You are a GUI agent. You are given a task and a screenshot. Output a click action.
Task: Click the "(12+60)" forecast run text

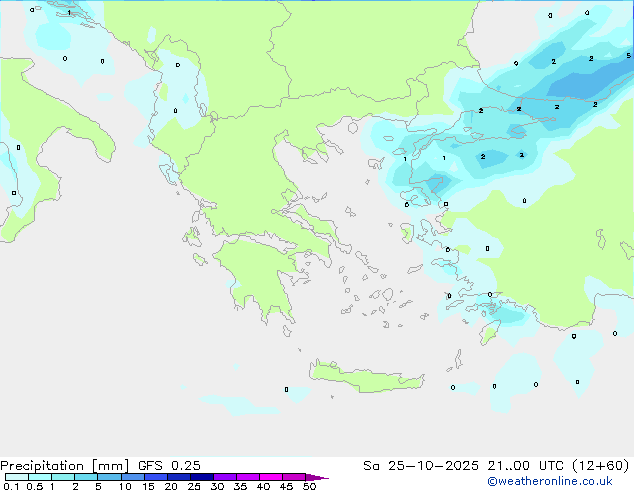(601, 466)
